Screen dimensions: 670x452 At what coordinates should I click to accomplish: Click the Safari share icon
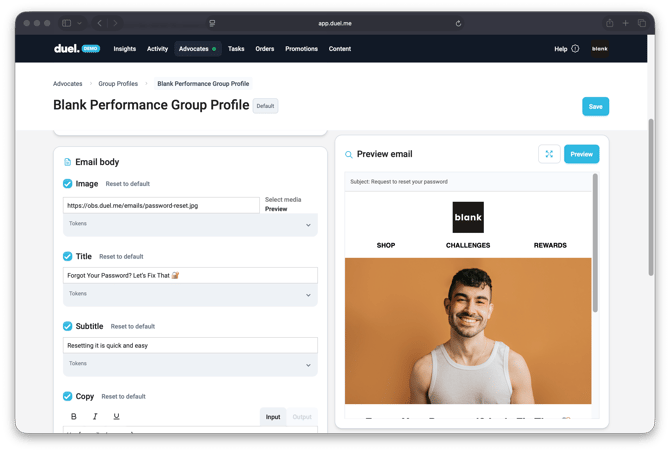click(x=609, y=23)
